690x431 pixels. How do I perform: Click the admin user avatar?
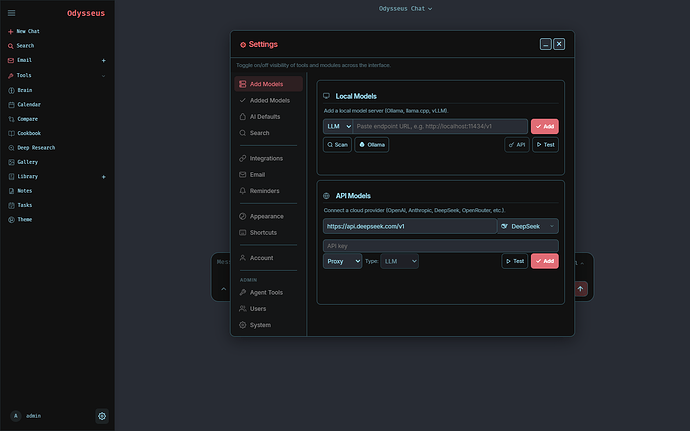tap(16, 416)
